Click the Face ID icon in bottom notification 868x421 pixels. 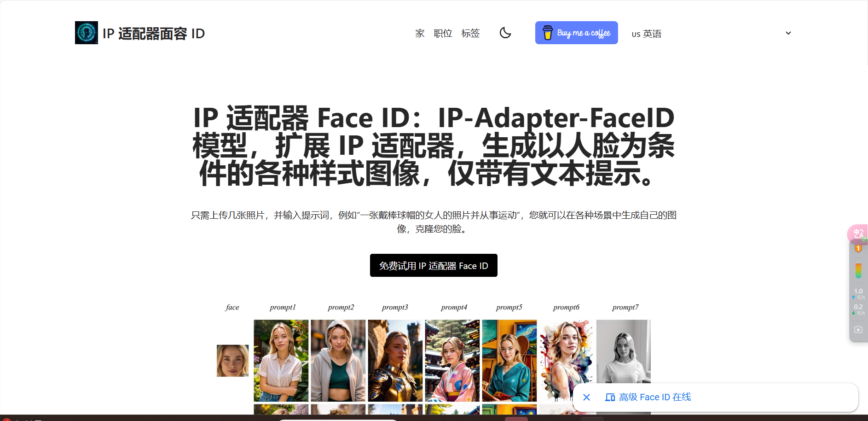coord(610,397)
